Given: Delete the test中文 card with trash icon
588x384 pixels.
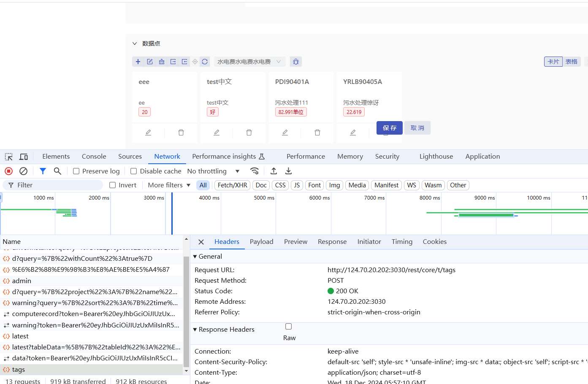Looking at the screenshot, I should pyautogui.click(x=249, y=133).
